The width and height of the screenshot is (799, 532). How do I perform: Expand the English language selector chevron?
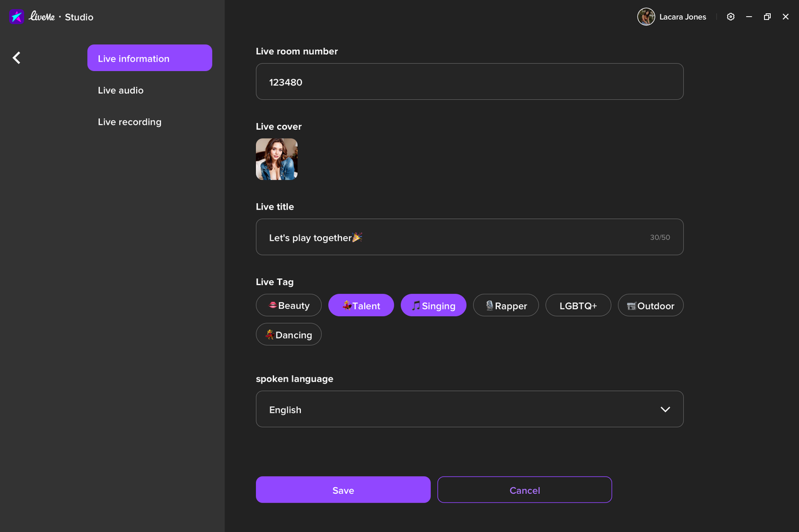pyautogui.click(x=665, y=409)
